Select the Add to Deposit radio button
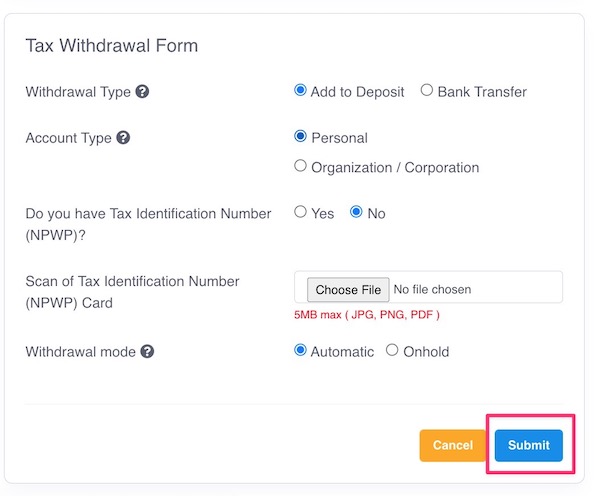 click(300, 90)
